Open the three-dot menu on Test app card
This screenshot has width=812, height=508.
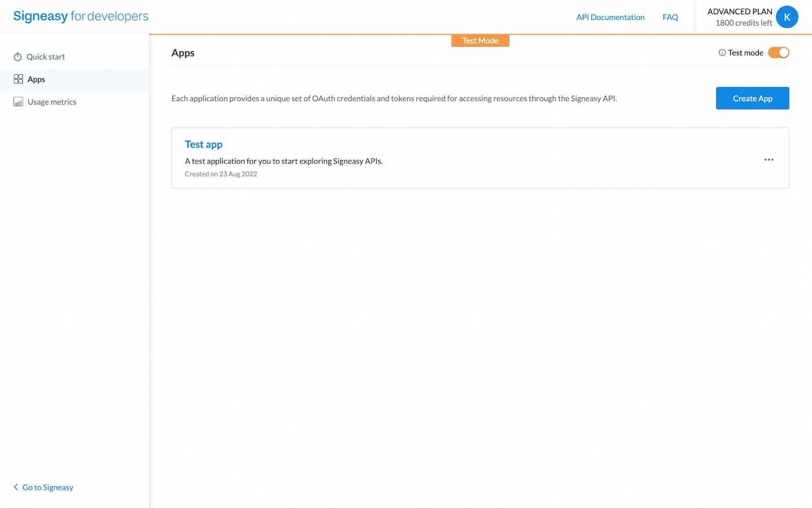point(768,159)
